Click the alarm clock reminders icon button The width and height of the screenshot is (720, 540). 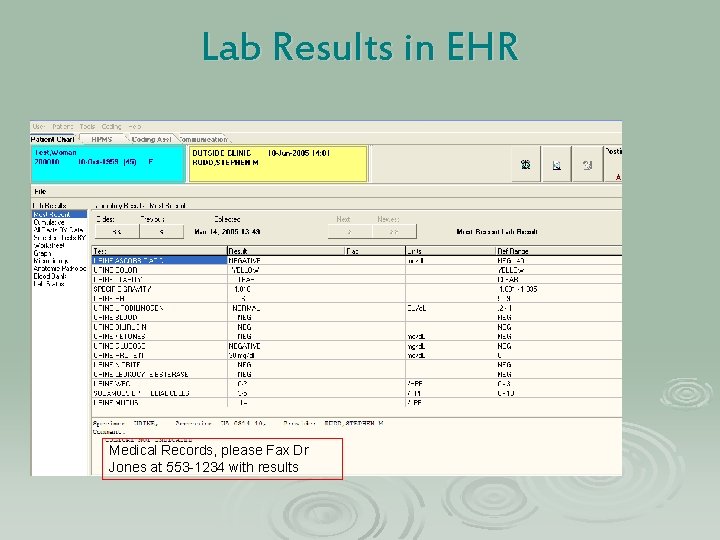(526, 164)
